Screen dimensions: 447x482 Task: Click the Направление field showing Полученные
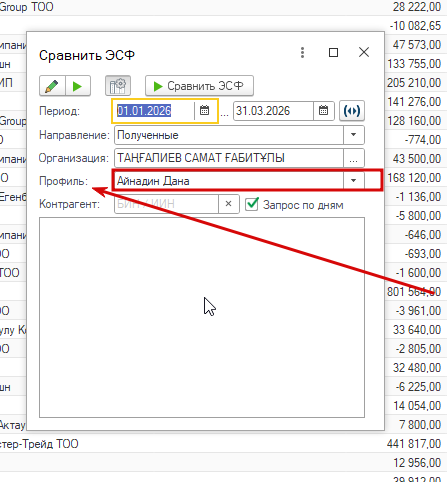coord(229,135)
